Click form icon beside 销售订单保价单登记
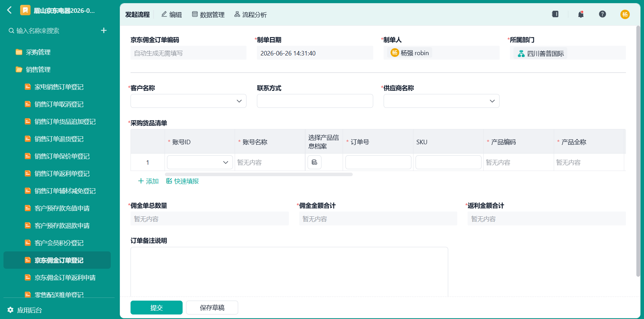This screenshot has width=644, height=319. click(28, 156)
